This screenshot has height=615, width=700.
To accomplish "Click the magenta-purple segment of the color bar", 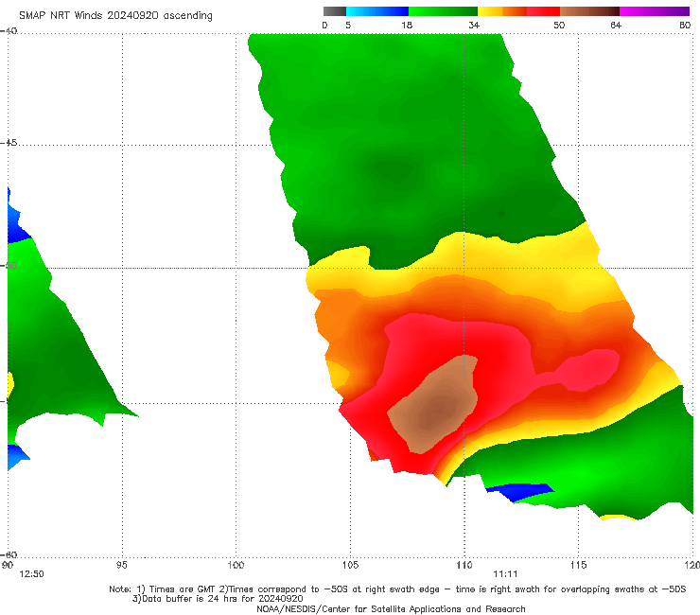I will click(x=655, y=11).
